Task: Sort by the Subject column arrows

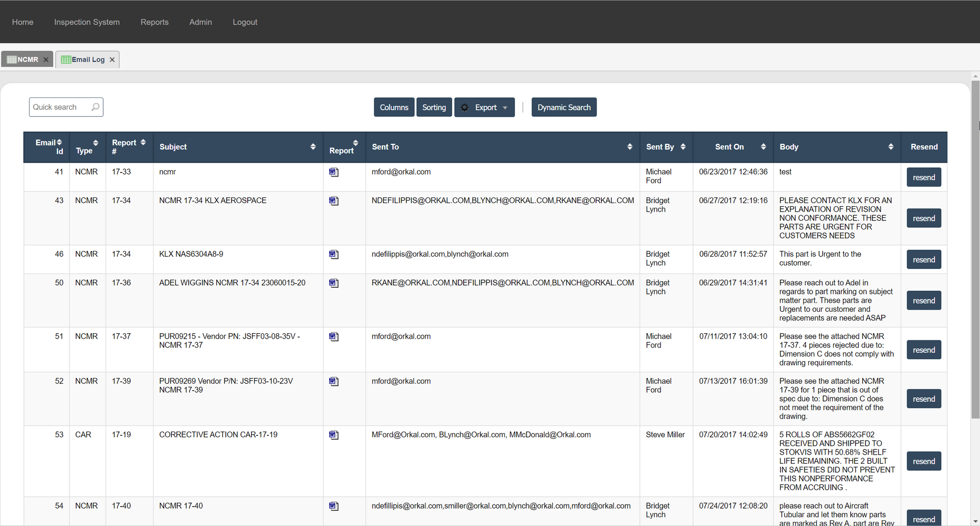Action: click(x=313, y=147)
